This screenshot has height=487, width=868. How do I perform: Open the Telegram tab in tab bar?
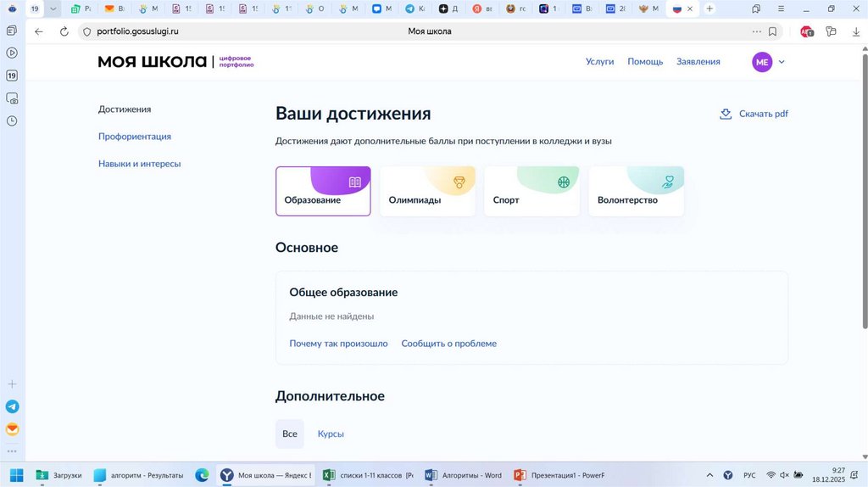[415, 8]
